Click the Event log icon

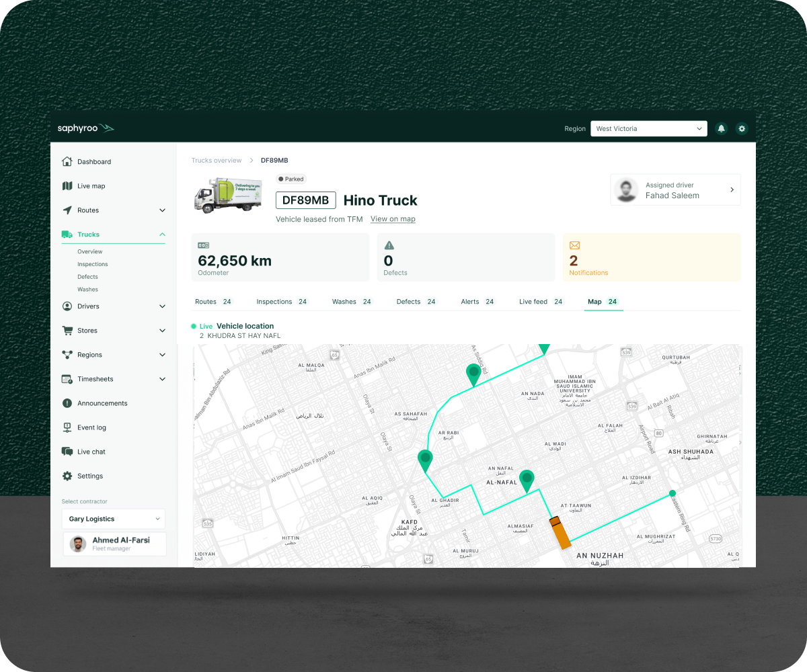[x=67, y=427]
